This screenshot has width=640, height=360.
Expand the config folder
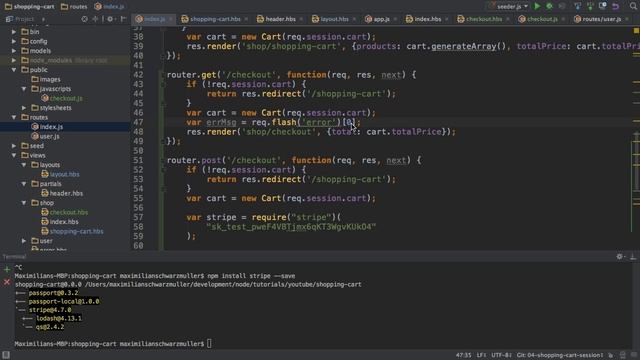14,41
